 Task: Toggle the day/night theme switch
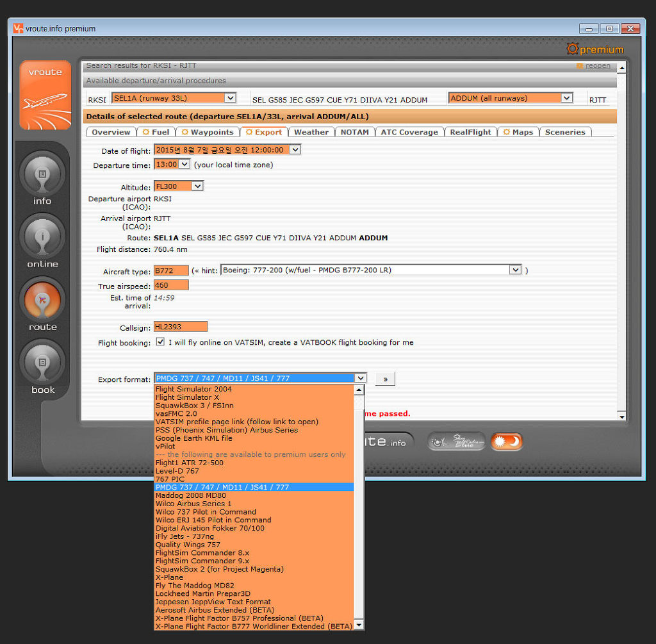507,442
